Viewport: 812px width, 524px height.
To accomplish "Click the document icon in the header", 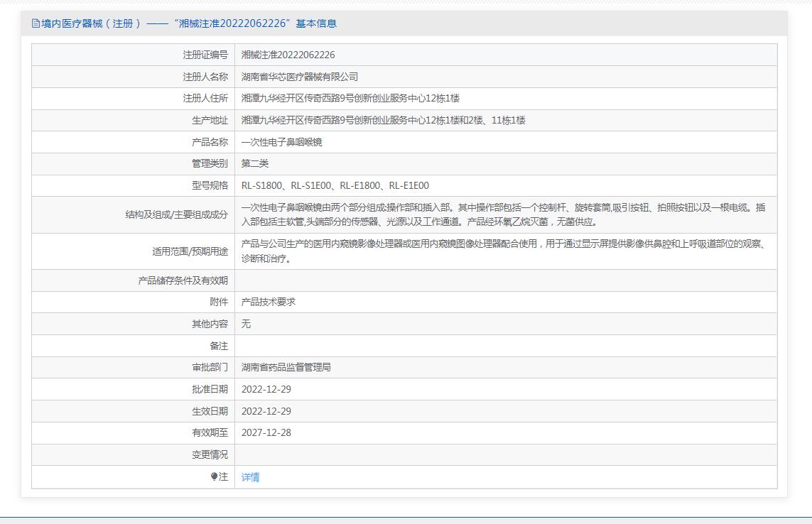I will pos(36,23).
